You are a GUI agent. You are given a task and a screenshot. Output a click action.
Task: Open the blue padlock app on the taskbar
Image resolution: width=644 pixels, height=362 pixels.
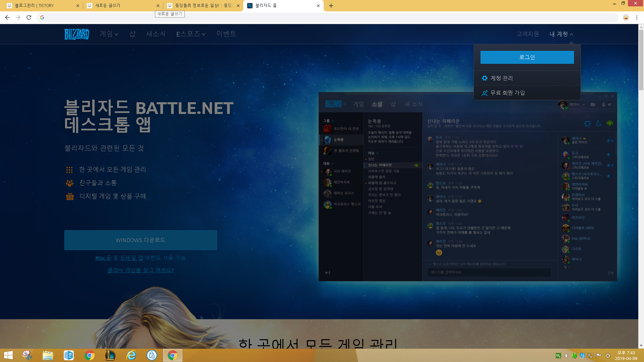152,355
